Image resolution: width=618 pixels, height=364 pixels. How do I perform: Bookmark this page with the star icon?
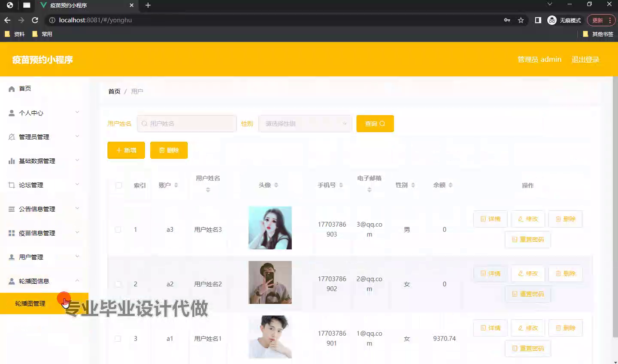521,20
